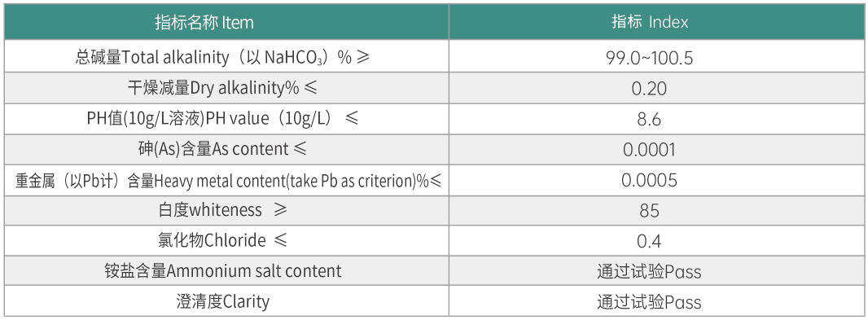Click the Heavy metal content row label
Image resolution: width=868 pixels, height=320 pixels.
point(228,180)
